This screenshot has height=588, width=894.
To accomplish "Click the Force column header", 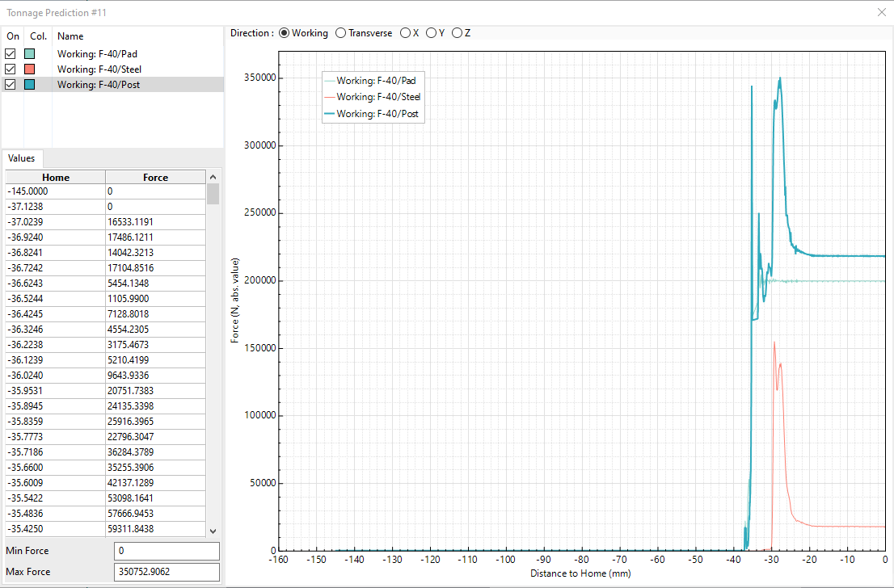I will point(156,177).
